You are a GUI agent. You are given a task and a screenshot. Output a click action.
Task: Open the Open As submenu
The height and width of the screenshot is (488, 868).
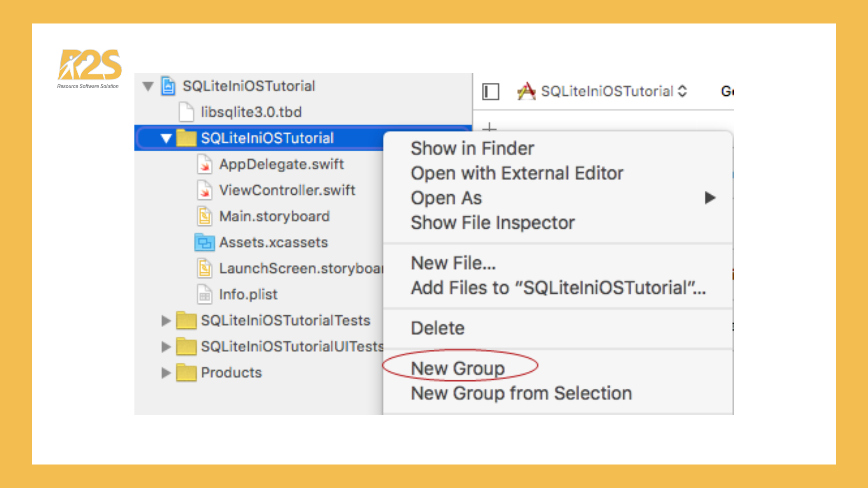point(446,197)
